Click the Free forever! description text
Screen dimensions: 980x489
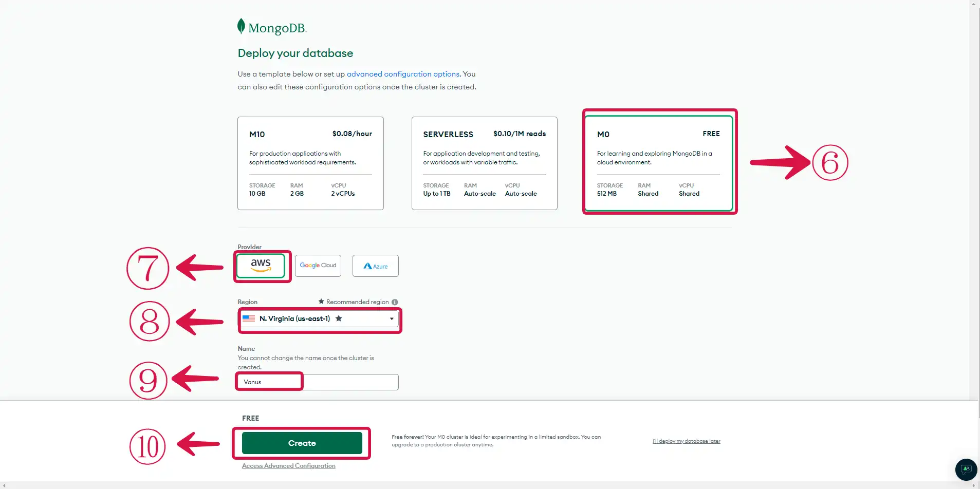pyautogui.click(x=496, y=441)
